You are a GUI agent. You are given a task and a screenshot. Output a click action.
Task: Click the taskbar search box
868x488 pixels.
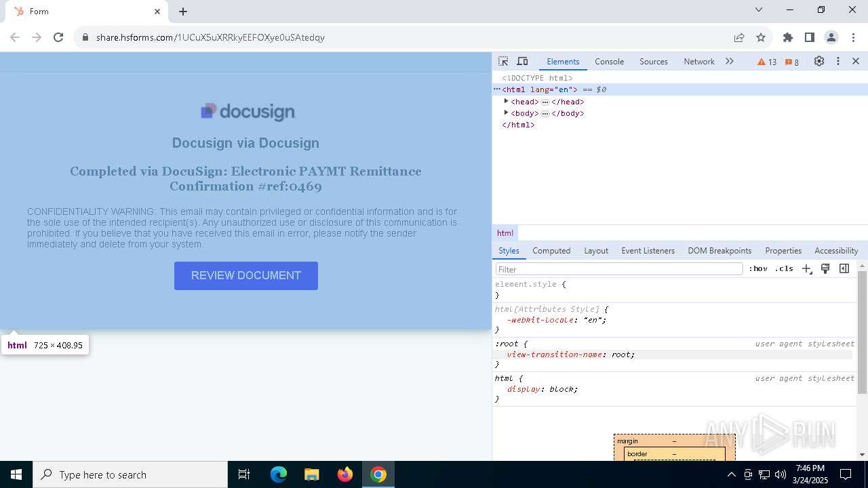point(130,474)
